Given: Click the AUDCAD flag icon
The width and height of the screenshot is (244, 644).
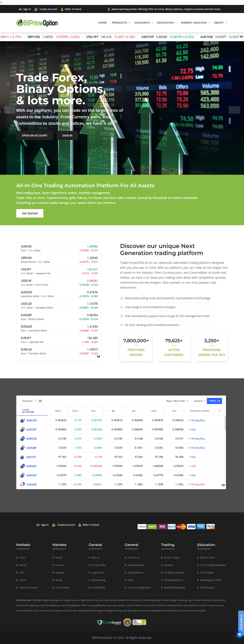Looking at the screenshot, I should pyautogui.click(x=22, y=420).
